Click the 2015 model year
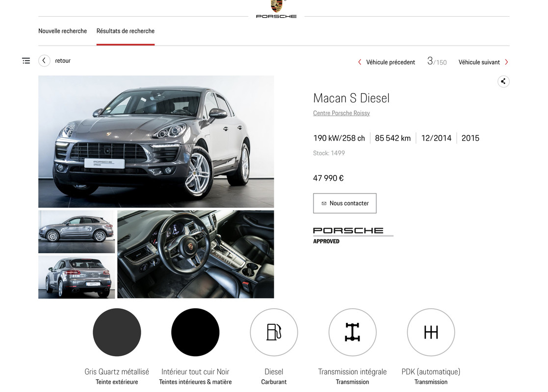This screenshot has height=392, width=548. (x=470, y=138)
